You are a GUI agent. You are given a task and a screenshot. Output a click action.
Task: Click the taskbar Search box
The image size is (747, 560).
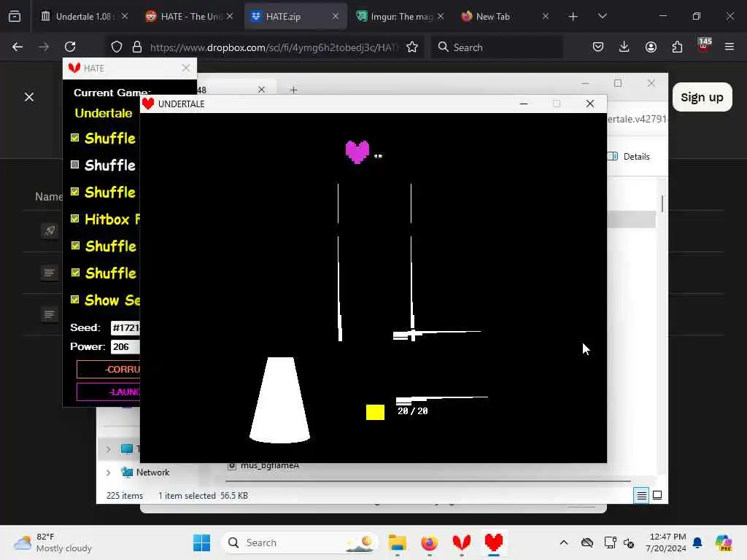(x=299, y=542)
